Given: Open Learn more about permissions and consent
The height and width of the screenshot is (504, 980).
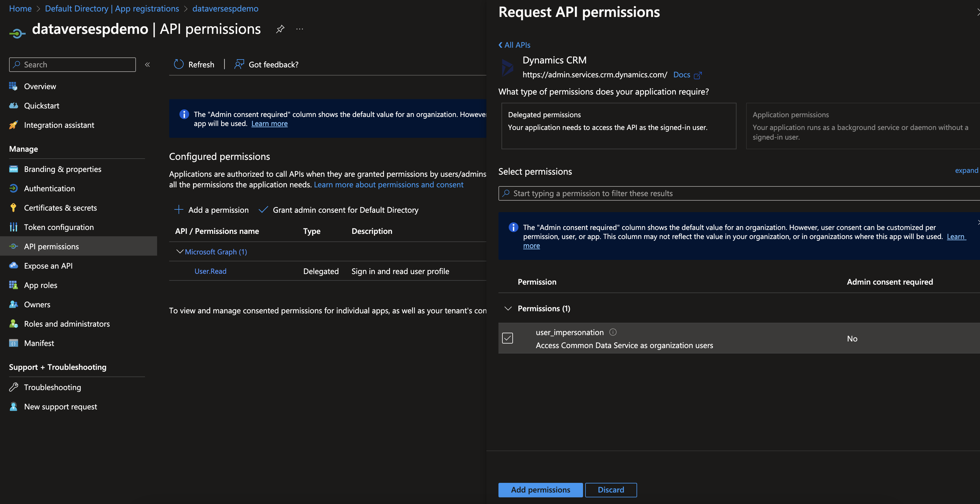Looking at the screenshot, I should coord(388,185).
